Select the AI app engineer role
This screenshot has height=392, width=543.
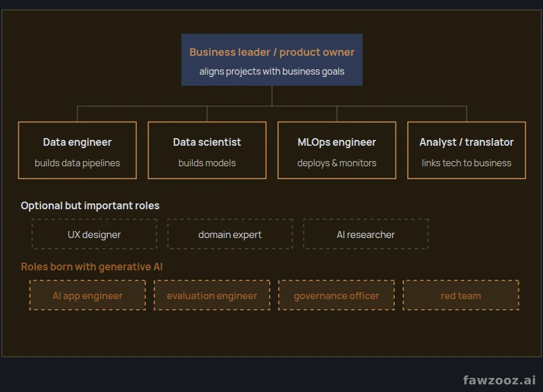(88, 296)
